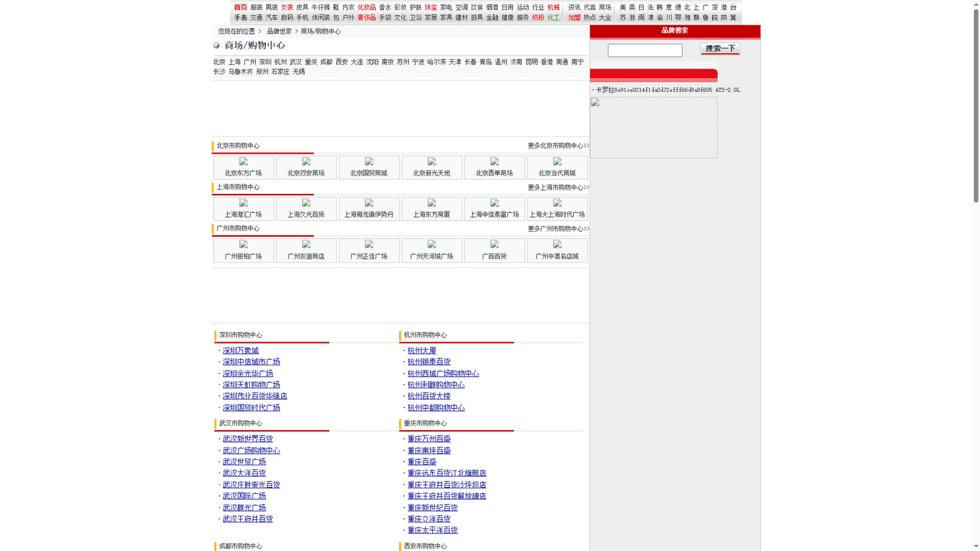
Task: Click the broken image under 卡罗拉 entry
Action: [x=653, y=127]
